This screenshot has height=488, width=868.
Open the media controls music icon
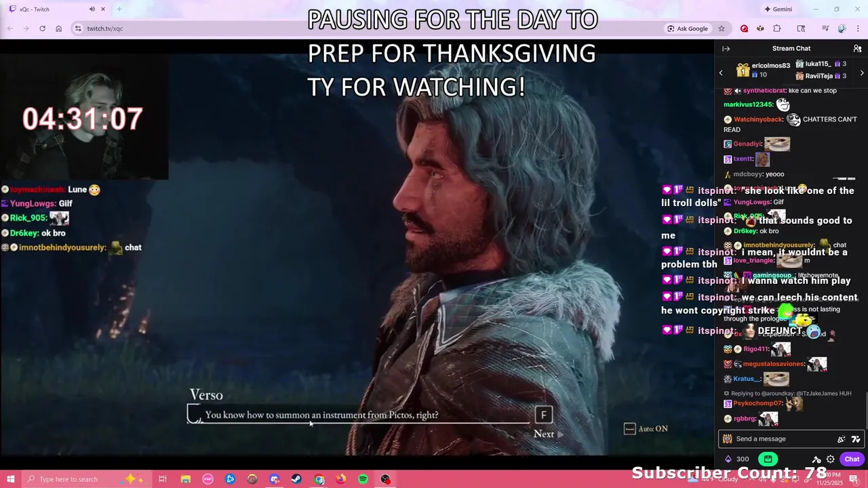click(825, 28)
